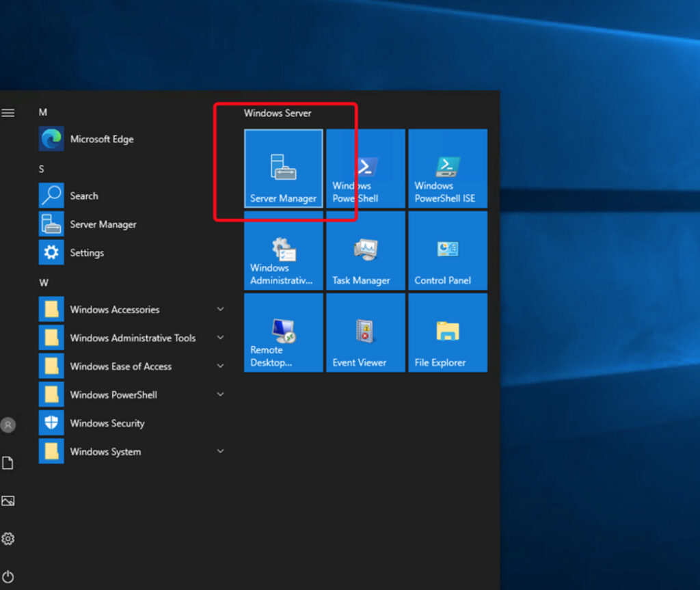Select Search in the app list
The width and height of the screenshot is (700, 590).
coord(83,196)
